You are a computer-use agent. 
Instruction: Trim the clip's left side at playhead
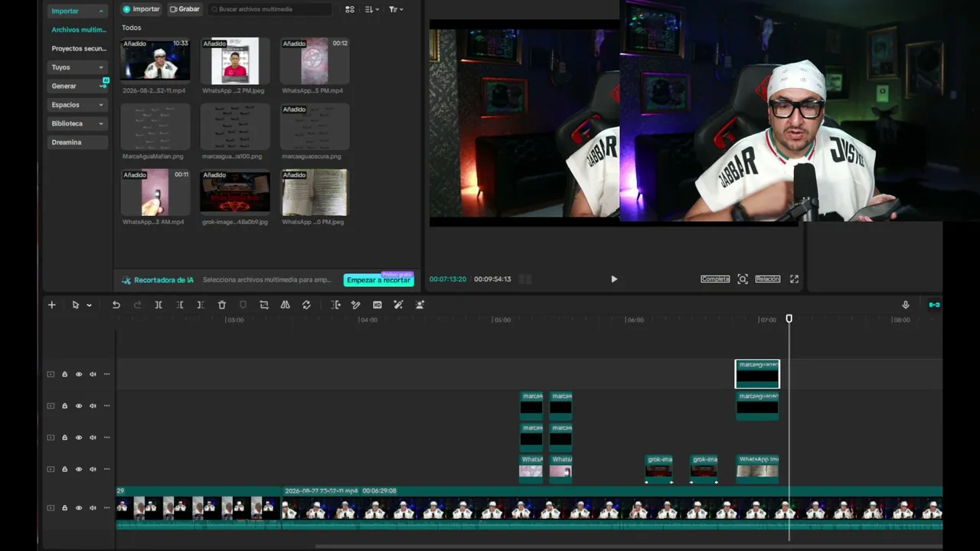[x=180, y=305]
